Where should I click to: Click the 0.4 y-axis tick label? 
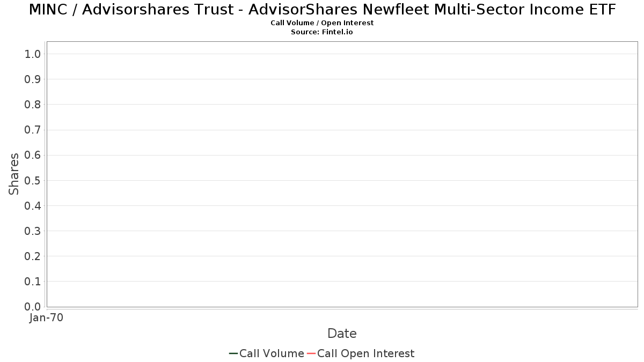coord(33,205)
